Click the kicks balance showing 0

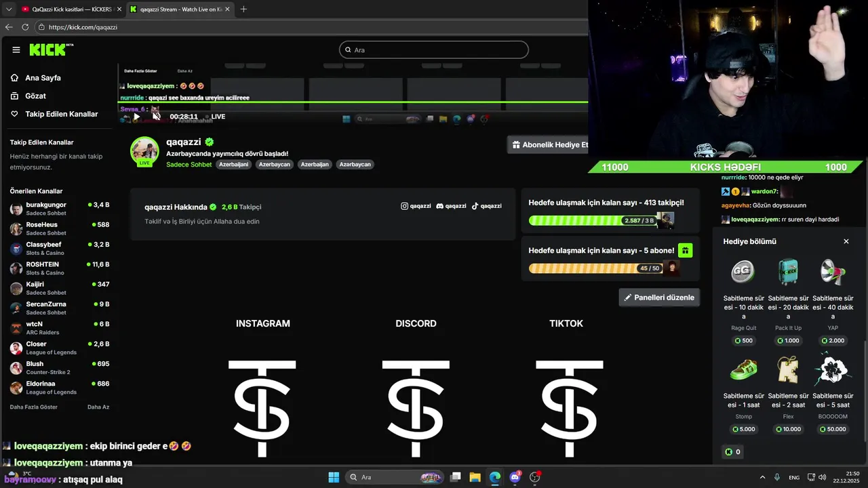(x=732, y=452)
